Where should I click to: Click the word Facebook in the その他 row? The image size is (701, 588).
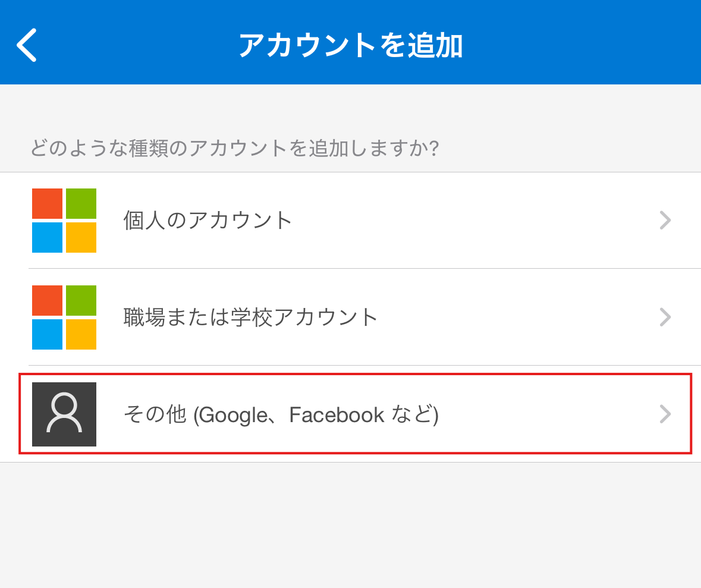(337, 414)
